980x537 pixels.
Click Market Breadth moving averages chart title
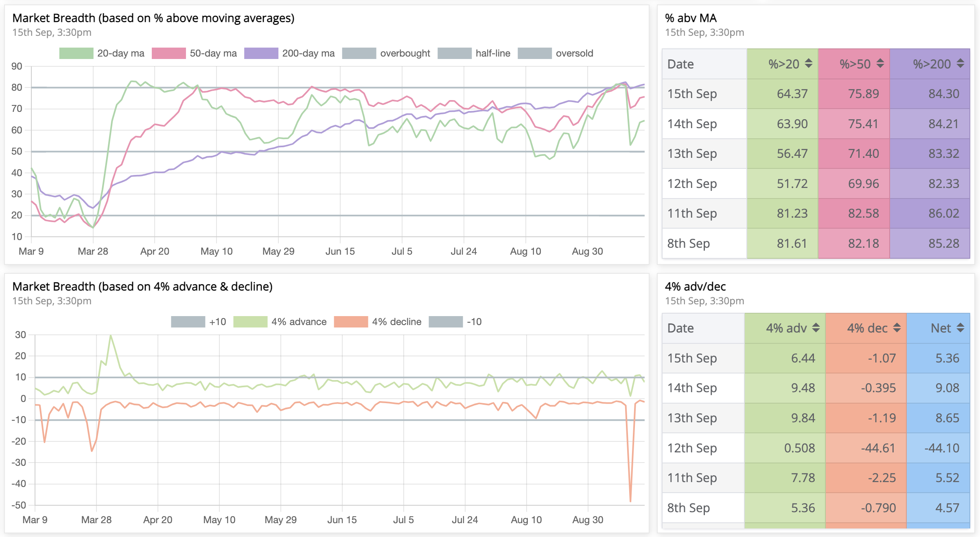[x=153, y=18]
